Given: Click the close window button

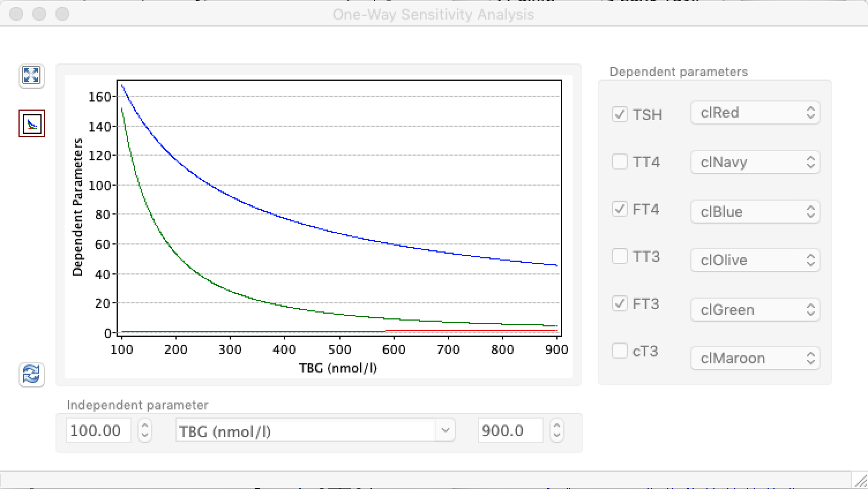Looking at the screenshot, I should point(17,14).
